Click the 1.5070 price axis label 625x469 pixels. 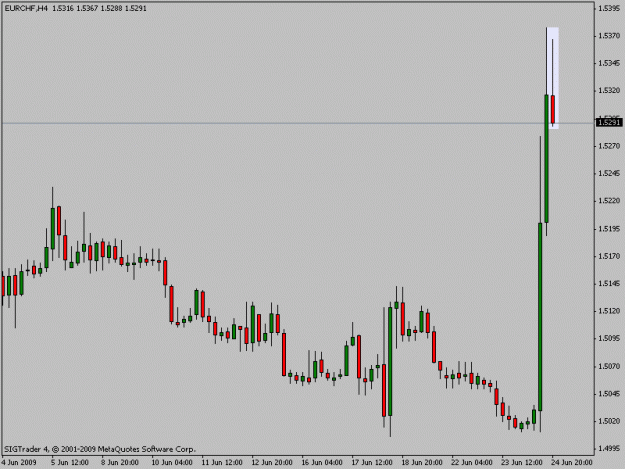point(609,366)
